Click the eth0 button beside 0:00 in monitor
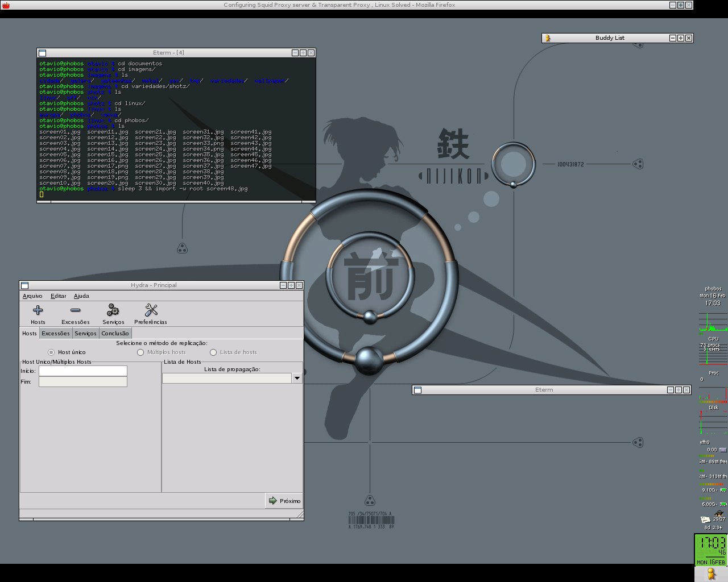The height and width of the screenshot is (582, 728). click(723, 450)
